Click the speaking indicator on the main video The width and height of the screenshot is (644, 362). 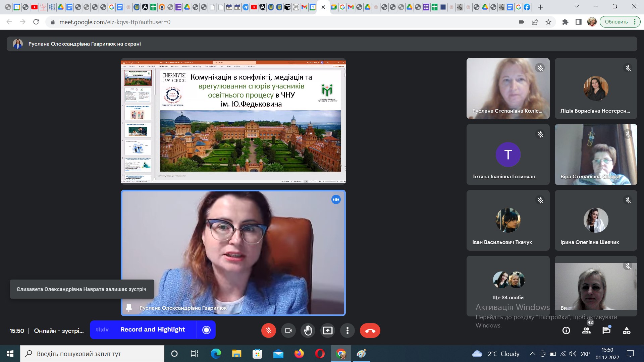click(x=336, y=200)
